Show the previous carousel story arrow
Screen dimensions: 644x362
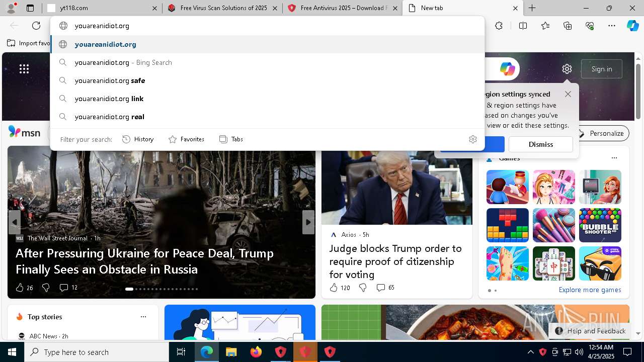coord(15,222)
